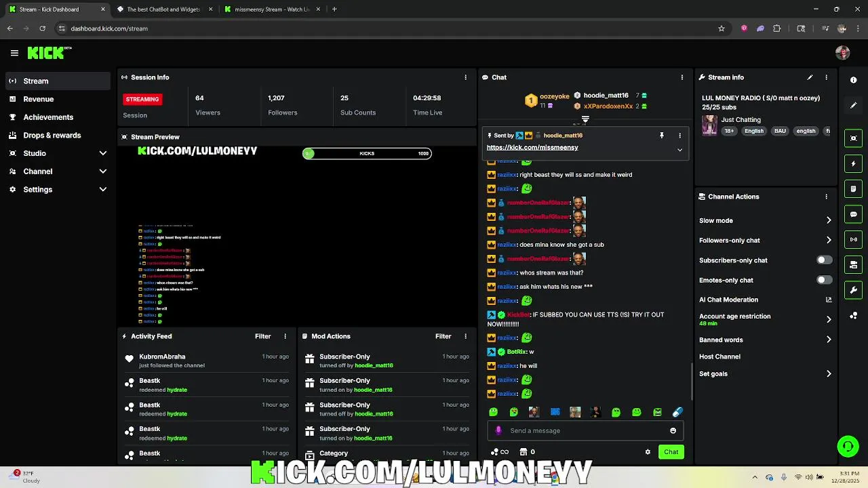868x488 pixels.
Task: Click the info icon in right sidebar
Action: tap(854, 80)
